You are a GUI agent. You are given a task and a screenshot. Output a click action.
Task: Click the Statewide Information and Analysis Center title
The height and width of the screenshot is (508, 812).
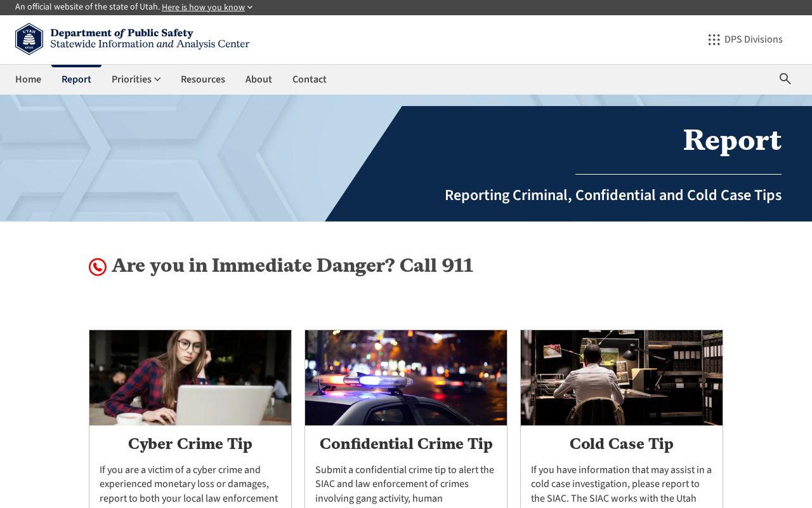coord(150,44)
